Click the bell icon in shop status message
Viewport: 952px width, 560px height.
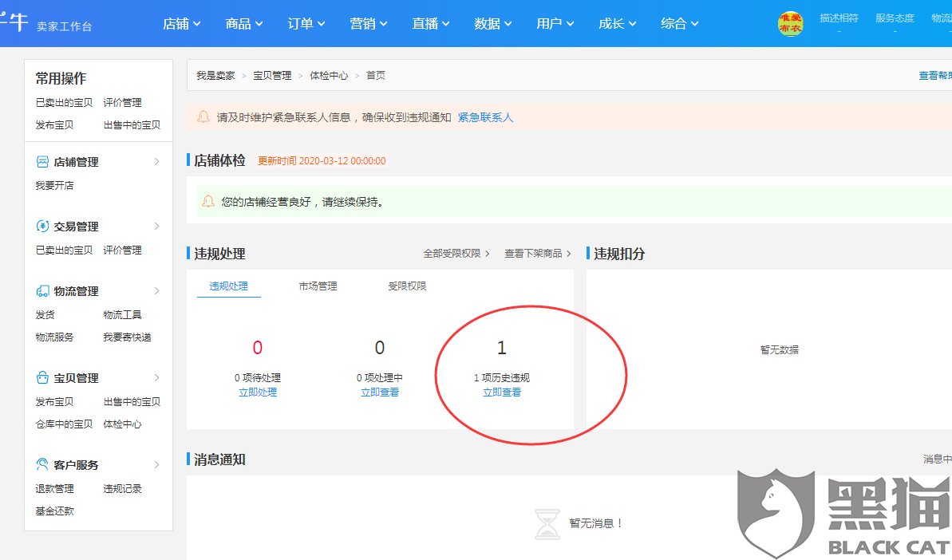tap(207, 202)
